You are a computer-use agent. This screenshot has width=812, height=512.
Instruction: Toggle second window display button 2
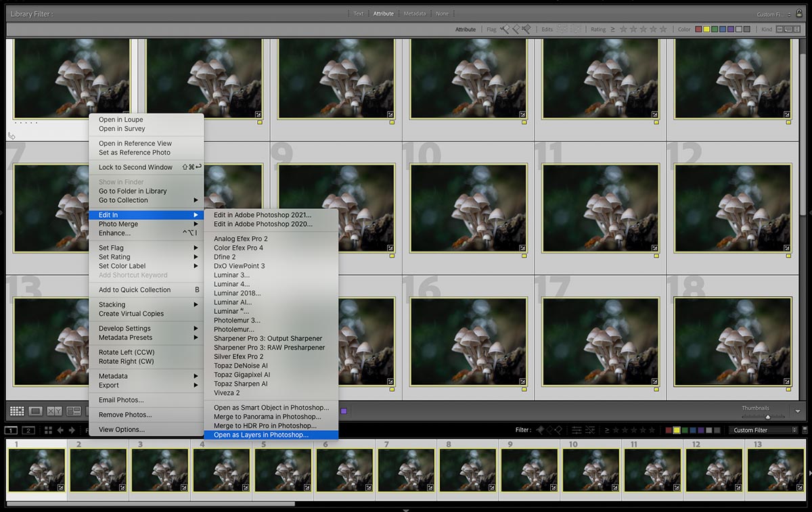click(x=28, y=430)
